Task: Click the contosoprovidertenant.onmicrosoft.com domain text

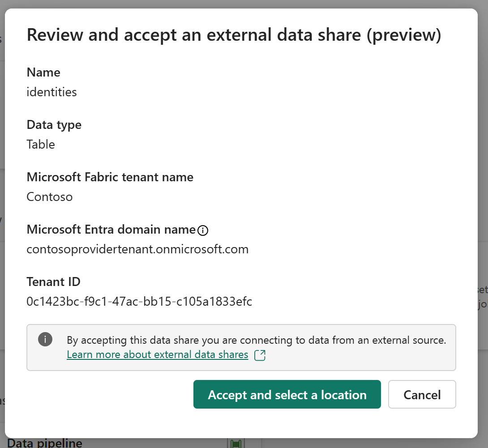Action: click(137, 249)
